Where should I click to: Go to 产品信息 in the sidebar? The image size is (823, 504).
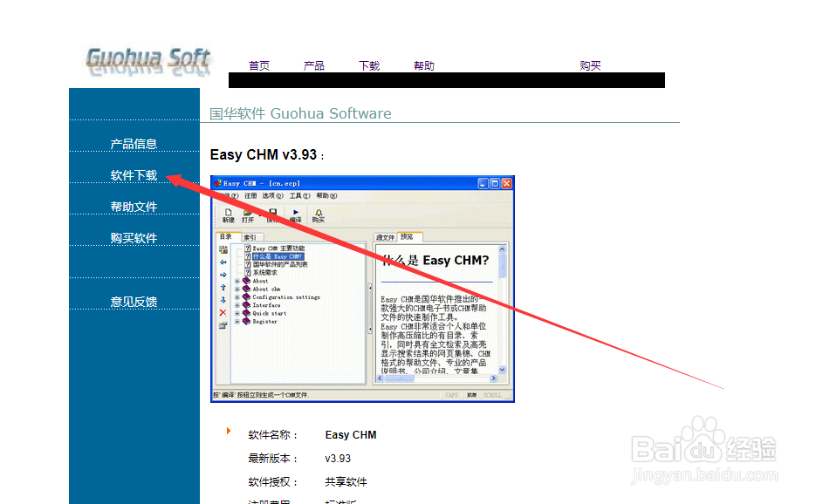(134, 144)
